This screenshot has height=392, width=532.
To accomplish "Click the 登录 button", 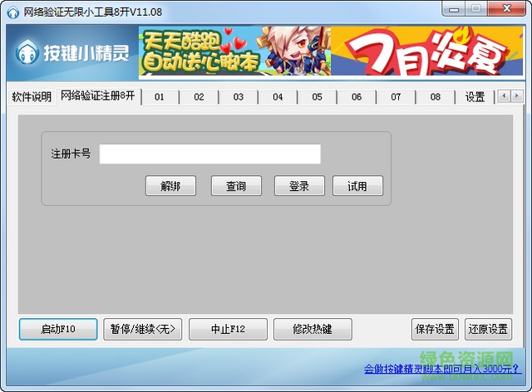I will 299,186.
